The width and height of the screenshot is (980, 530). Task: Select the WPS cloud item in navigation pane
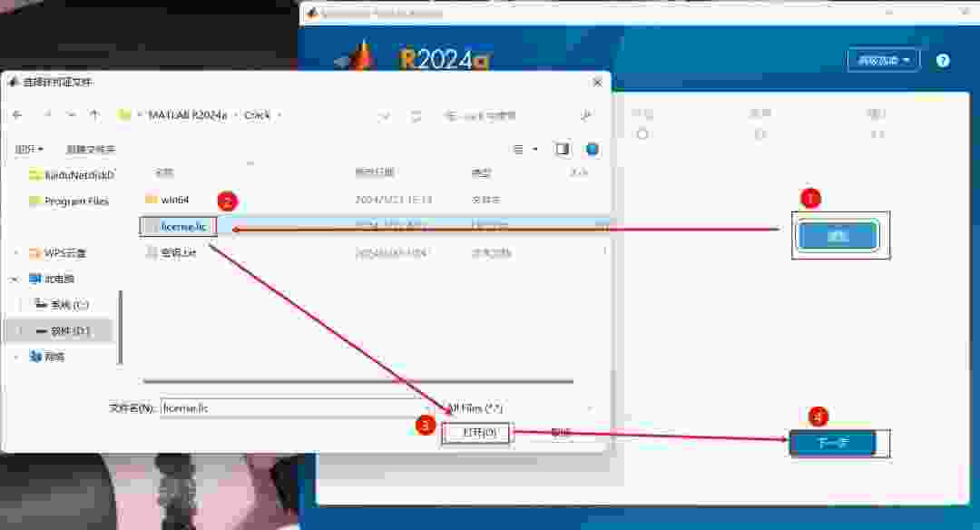pos(57,253)
